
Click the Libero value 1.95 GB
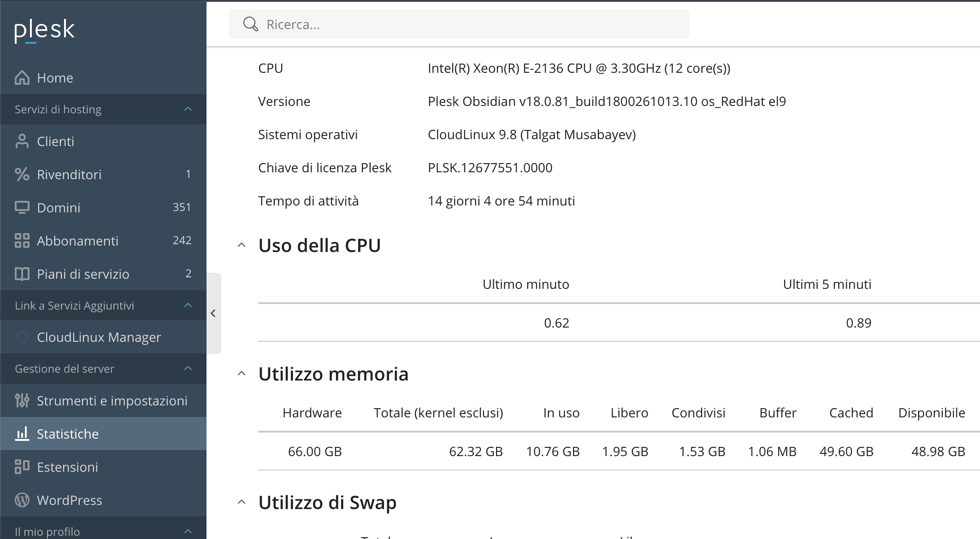[625, 451]
